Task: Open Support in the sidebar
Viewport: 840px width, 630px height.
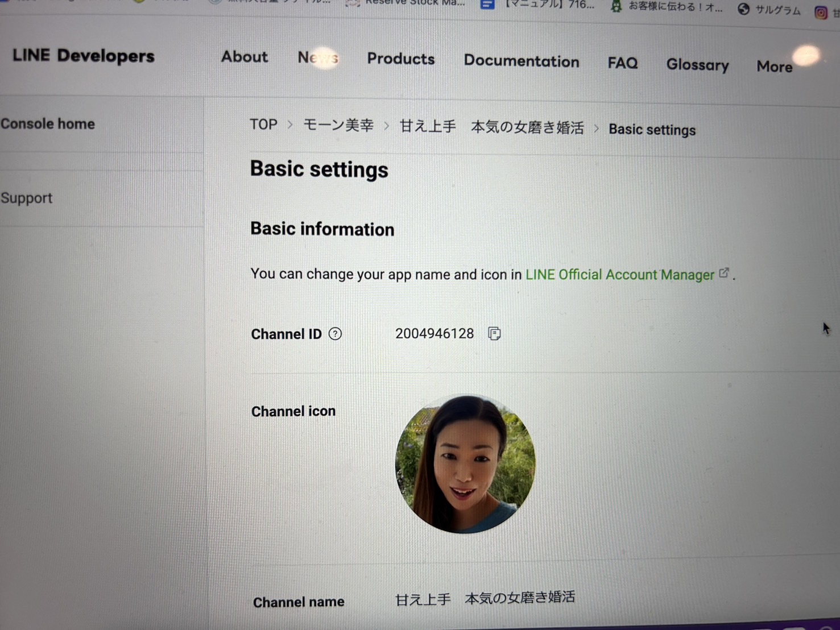Action: click(26, 198)
